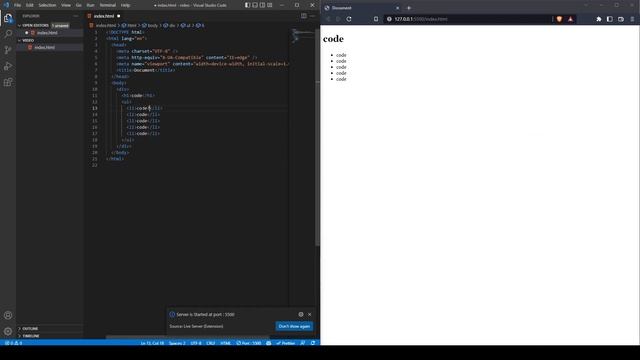
Task: Open the feedback icon in the status bar
Action: pyautogui.click(x=303, y=343)
